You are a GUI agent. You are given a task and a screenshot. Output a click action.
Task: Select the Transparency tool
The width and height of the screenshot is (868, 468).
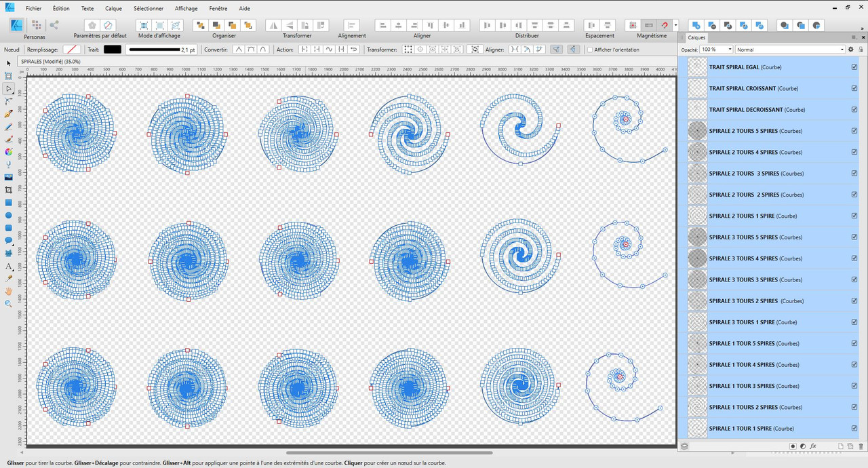click(x=9, y=164)
